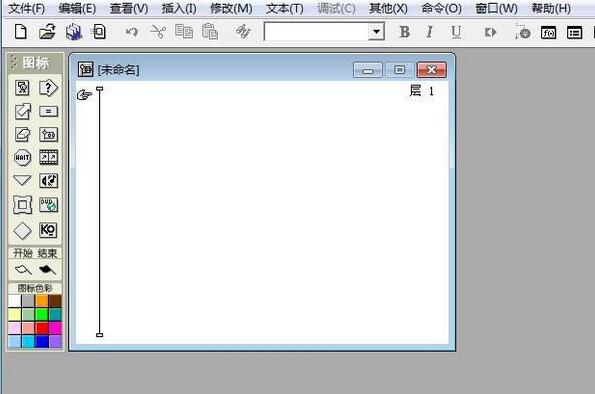Select the DVD icon in palette
This screenshot has width=595, height=394.
click(x=49, y=205)
